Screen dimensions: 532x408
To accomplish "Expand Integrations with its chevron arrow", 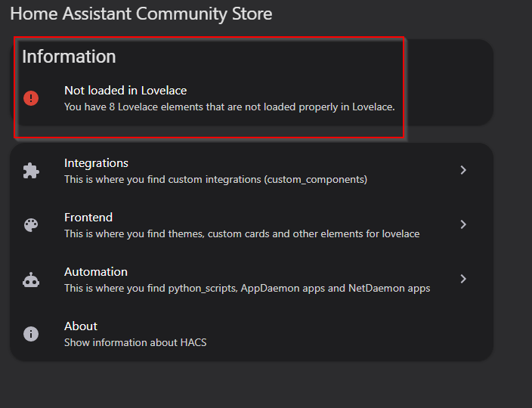I will click(463, 170).
